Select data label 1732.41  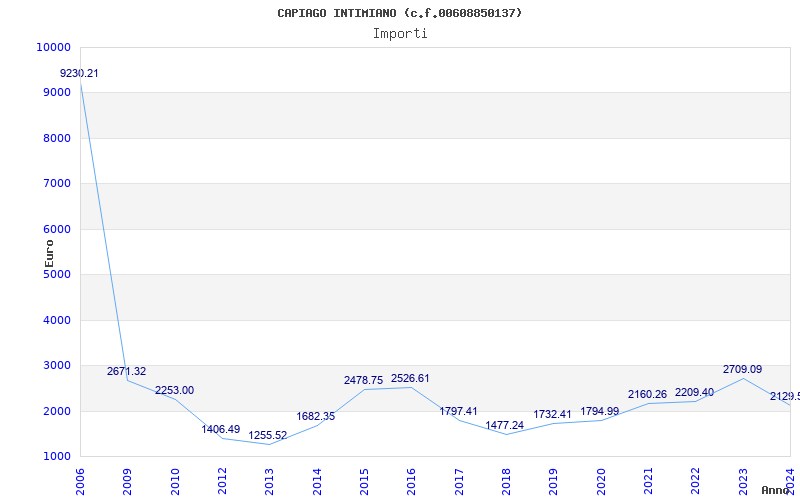click(553, 415)
